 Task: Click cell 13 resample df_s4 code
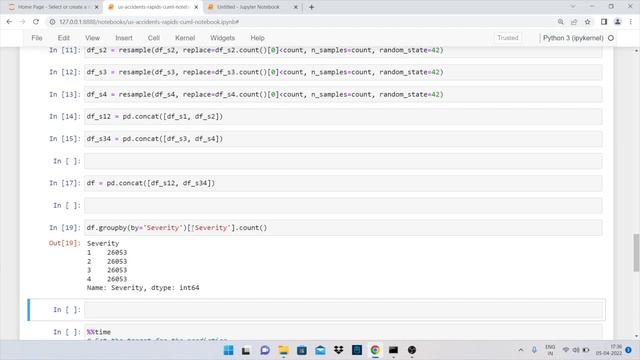point(343,94)
